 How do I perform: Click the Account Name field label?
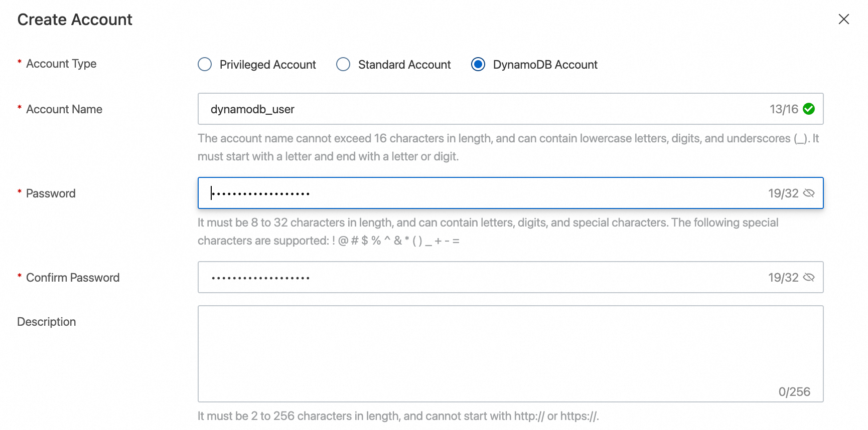pos(64,109)
